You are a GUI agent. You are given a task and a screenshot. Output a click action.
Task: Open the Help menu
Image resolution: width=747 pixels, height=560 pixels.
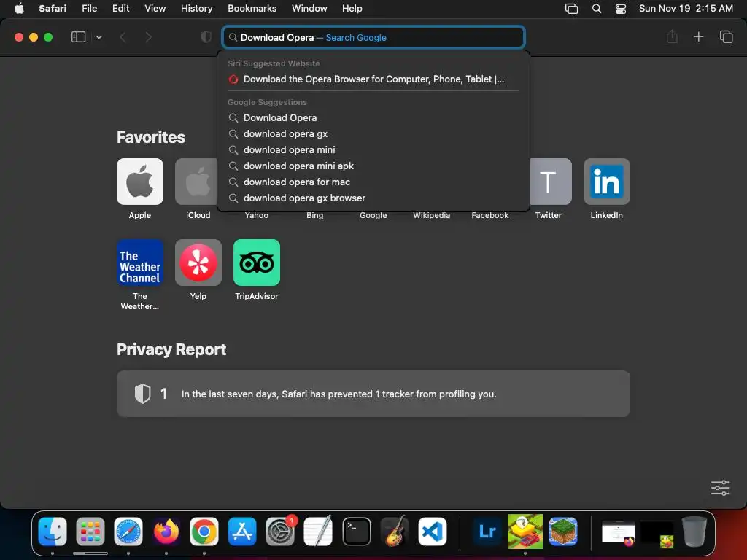pos(352,8)
